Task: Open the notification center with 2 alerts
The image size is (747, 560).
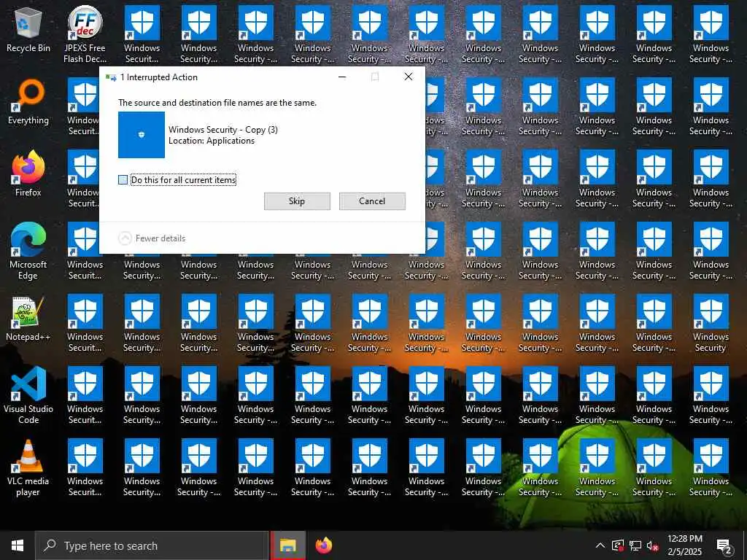Action: (724, 547)
